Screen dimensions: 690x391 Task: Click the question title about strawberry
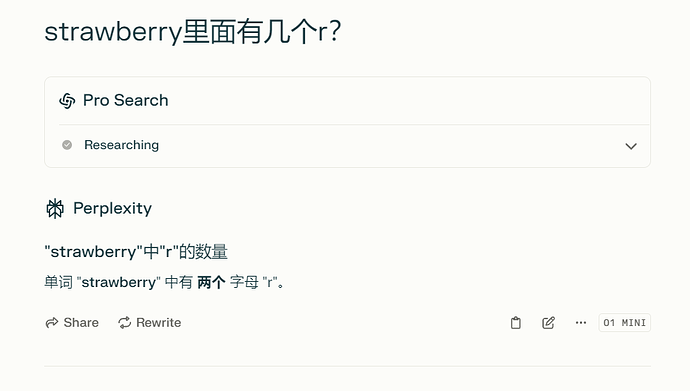(x=193, y=32)
